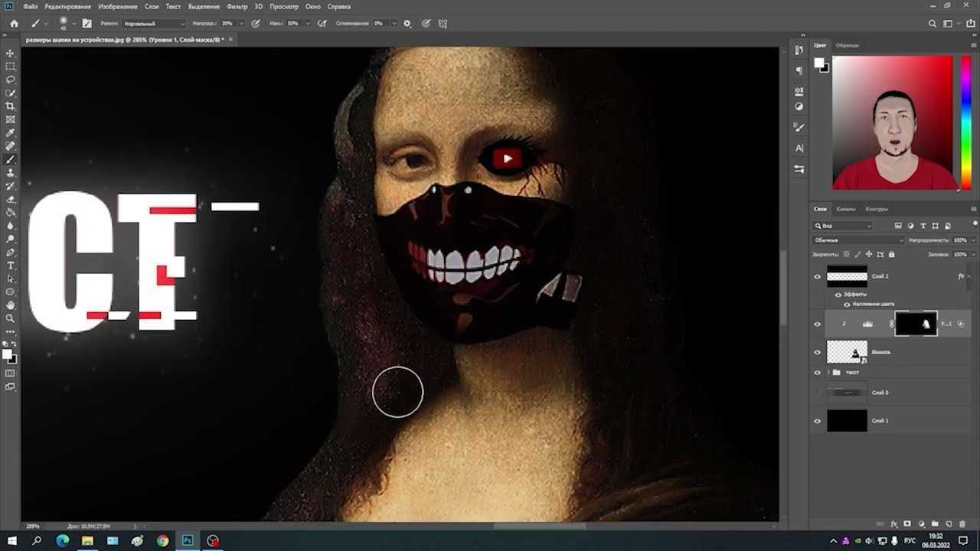Select the Lasso tool

11,80
